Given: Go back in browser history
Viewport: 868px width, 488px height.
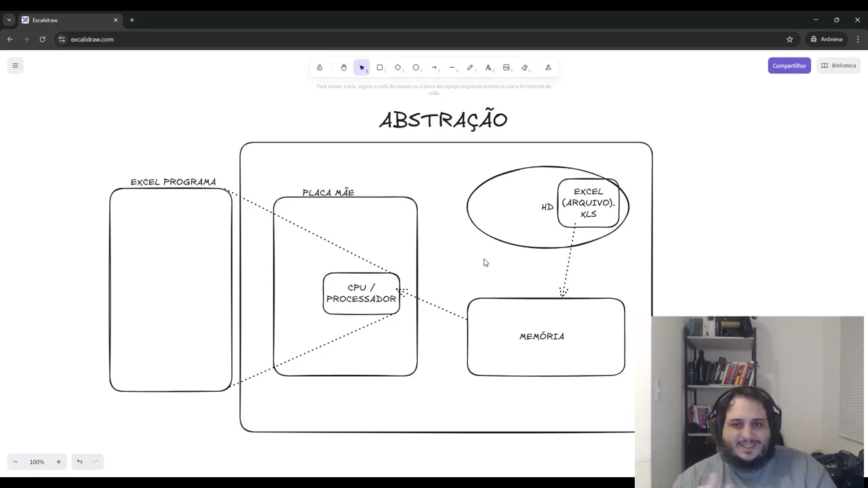Looking at the screenshot, I should pos(10,39).
